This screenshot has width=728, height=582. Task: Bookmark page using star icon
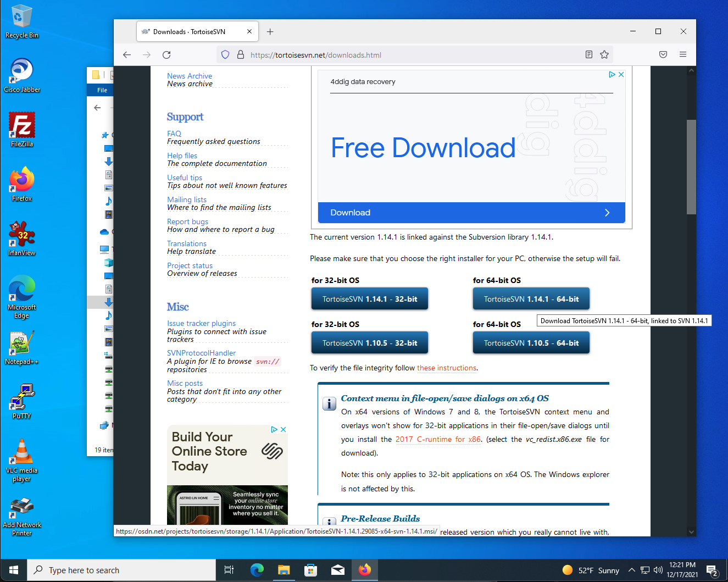tap(604, 55)
